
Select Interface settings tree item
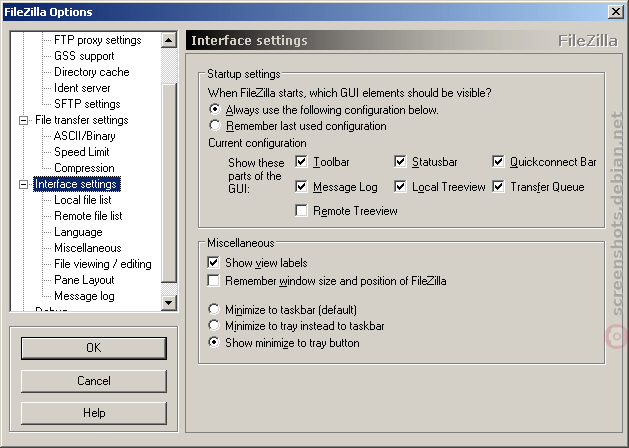76,184
